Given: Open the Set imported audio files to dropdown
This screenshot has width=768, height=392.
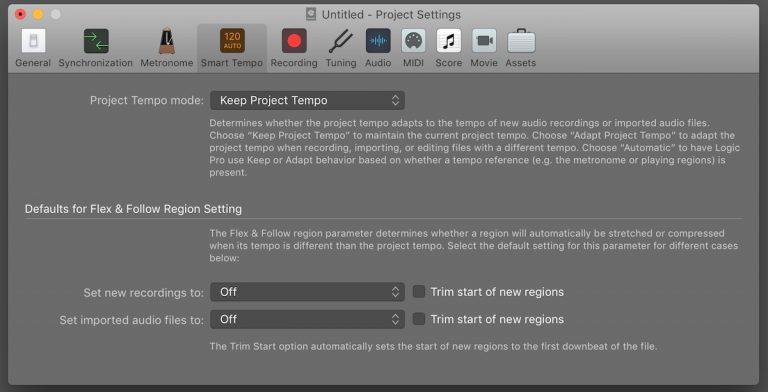Looking at the screenshot, I should (x=308, y=319).
